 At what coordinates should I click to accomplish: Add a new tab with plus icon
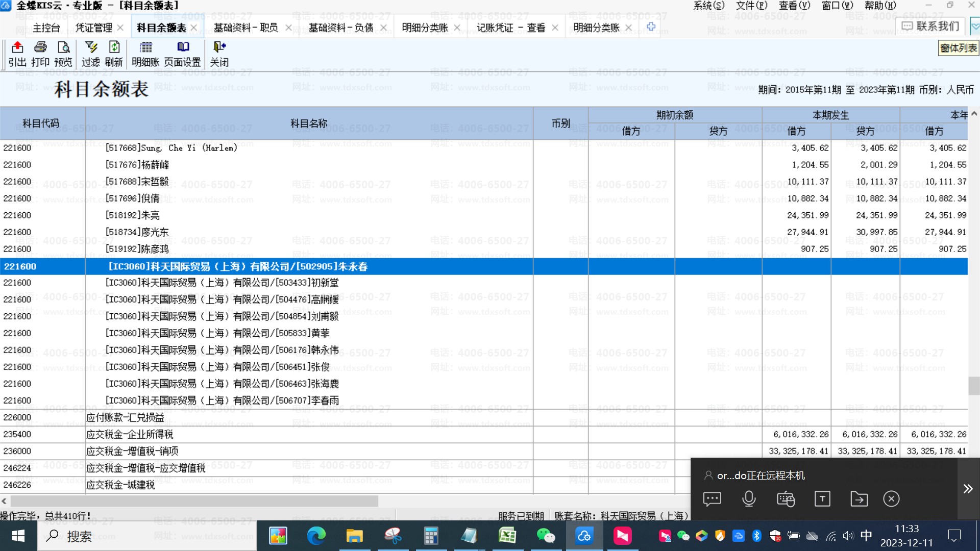click(651, 27)
